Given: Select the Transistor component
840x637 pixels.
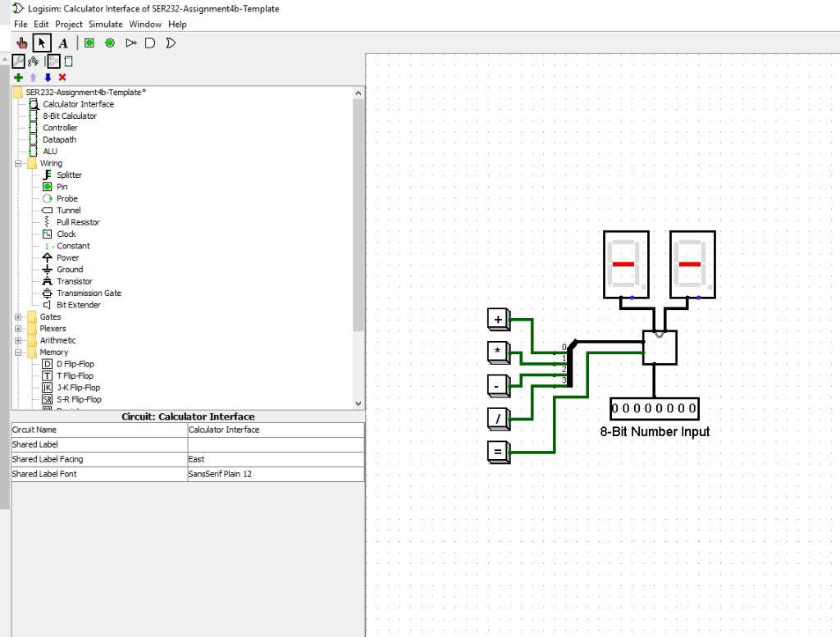Looking at the screenshot, I should (74, 281).
